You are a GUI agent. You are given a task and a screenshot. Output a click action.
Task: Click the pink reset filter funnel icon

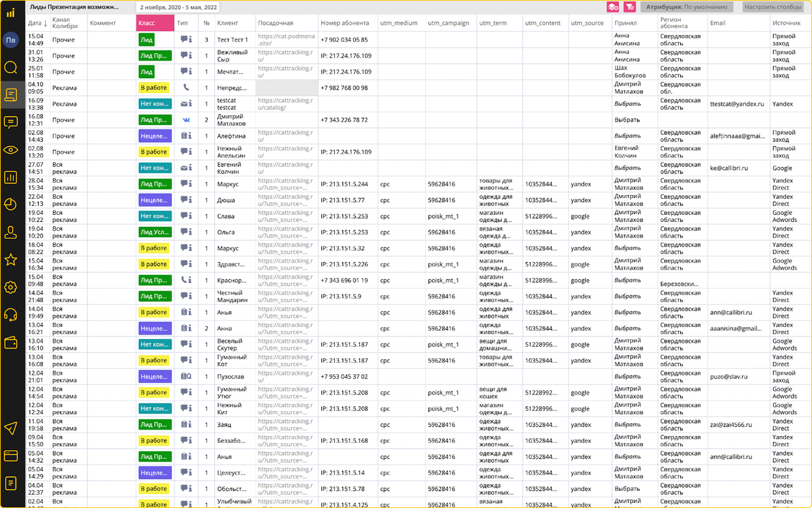[630, 7]
